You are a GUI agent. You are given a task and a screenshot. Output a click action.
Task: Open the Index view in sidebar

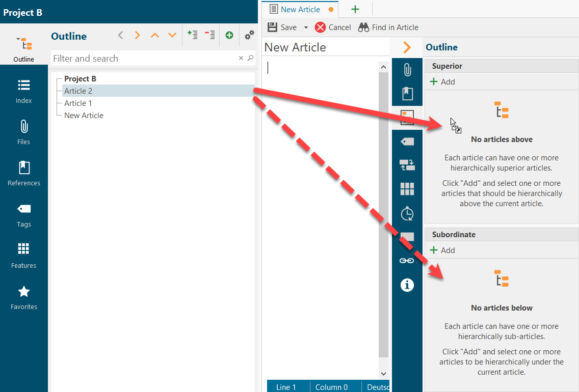click(x=23, y=92)
